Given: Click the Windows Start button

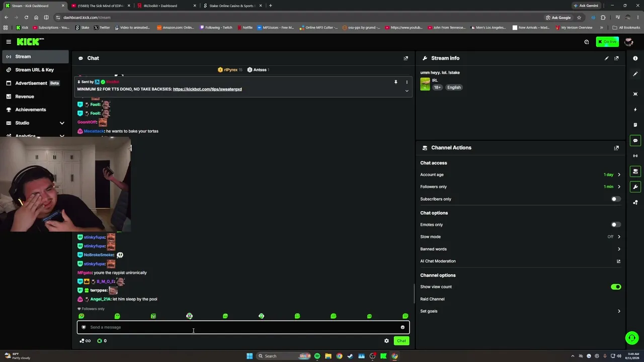Looking at the screenshot, I should coord(250,356).
